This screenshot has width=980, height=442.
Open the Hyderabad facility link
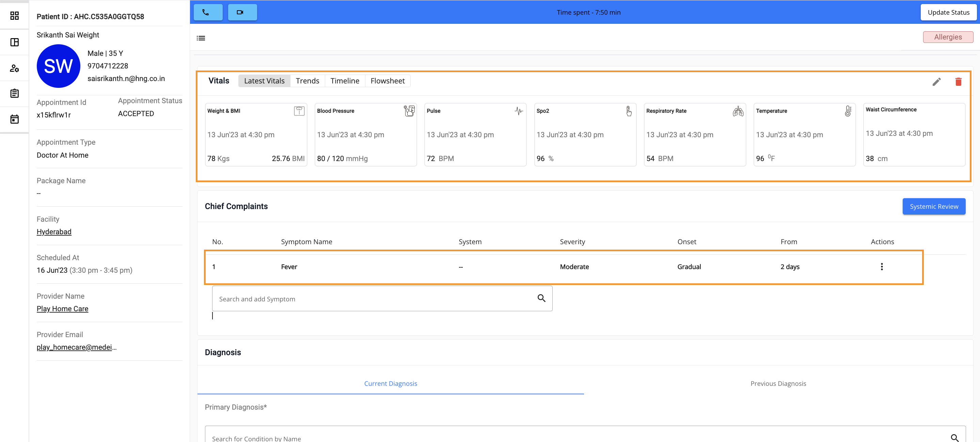pyautogui.click(x=54, y=232)
